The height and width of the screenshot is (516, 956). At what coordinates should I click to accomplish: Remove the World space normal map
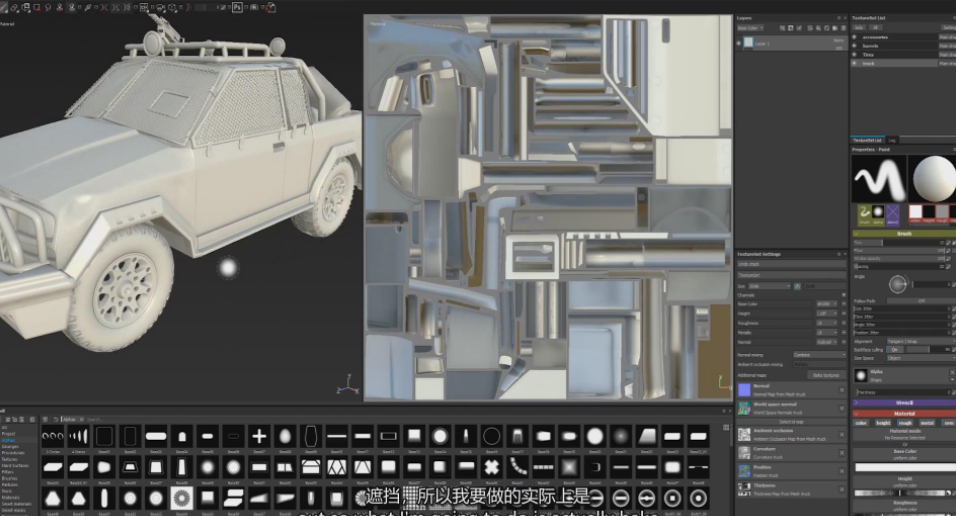click(842, 408)
